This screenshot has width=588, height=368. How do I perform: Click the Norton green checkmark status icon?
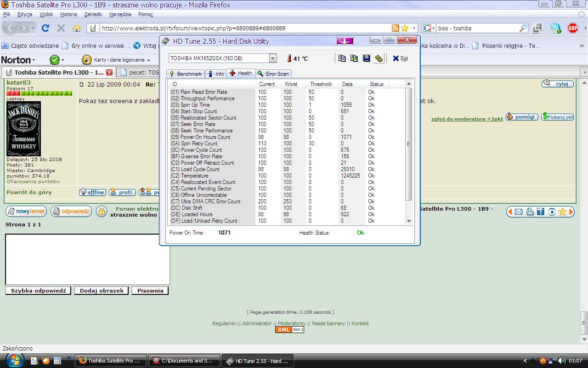[x=55, y=60]
